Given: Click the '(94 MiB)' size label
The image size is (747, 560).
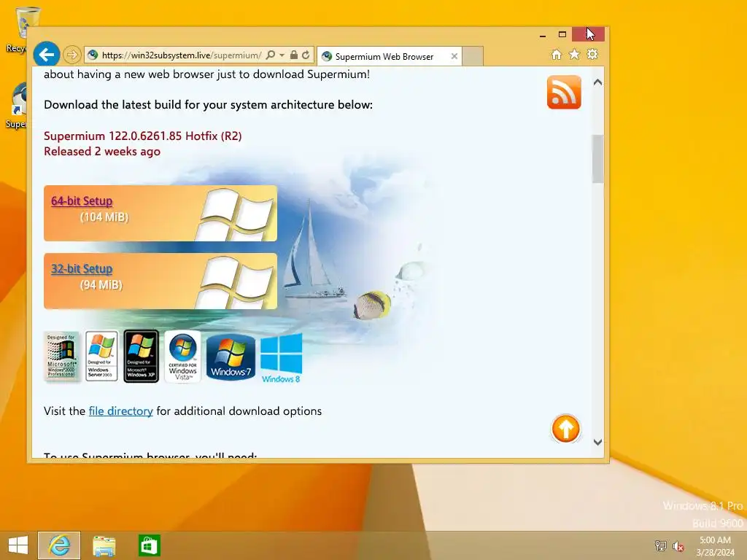Looking at the screenshot, I should point(101,285).
